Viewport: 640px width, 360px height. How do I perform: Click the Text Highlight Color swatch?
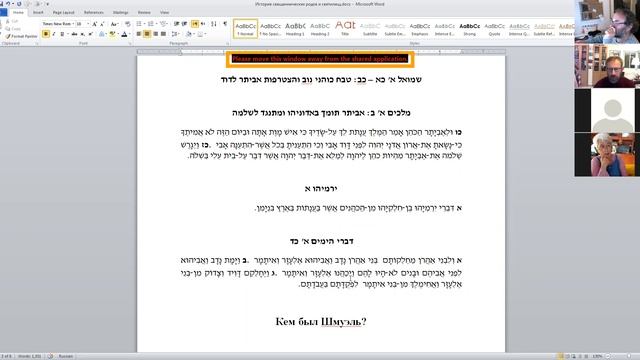click(x=112, y=34)
